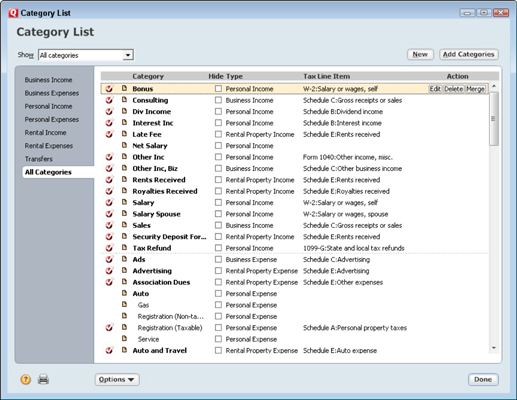Click the Add Categories button
This screenshot has height=400, width=517.
(469, 54)
